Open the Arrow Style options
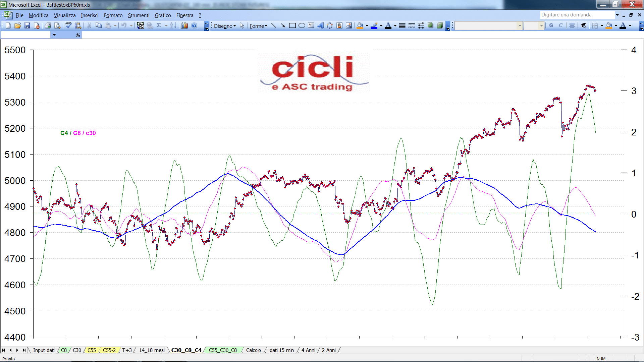The width and height of the screenshot is (644, 362). [x=421, y=25]
